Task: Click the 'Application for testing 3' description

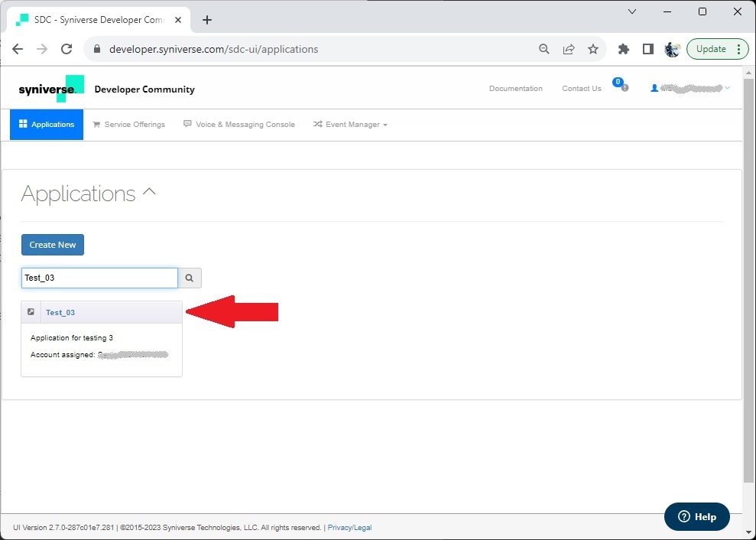Action: coord(71,338)
